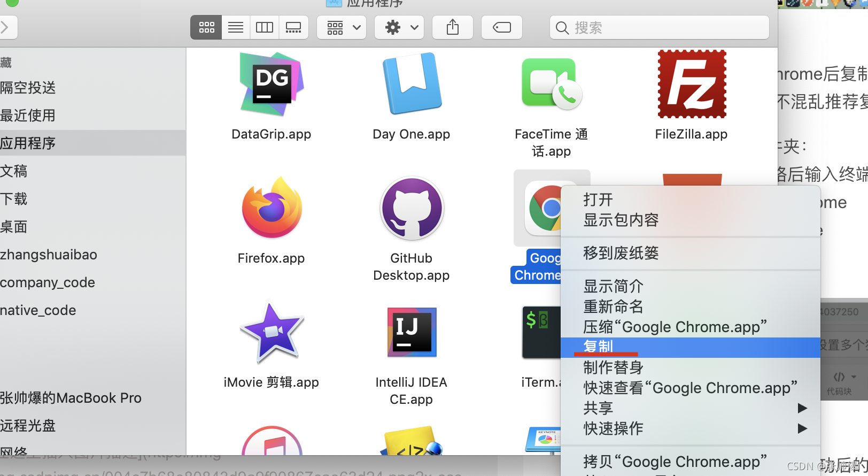Open the group-by arrangement dropdown
868x476 pixels.
[342, 27]
